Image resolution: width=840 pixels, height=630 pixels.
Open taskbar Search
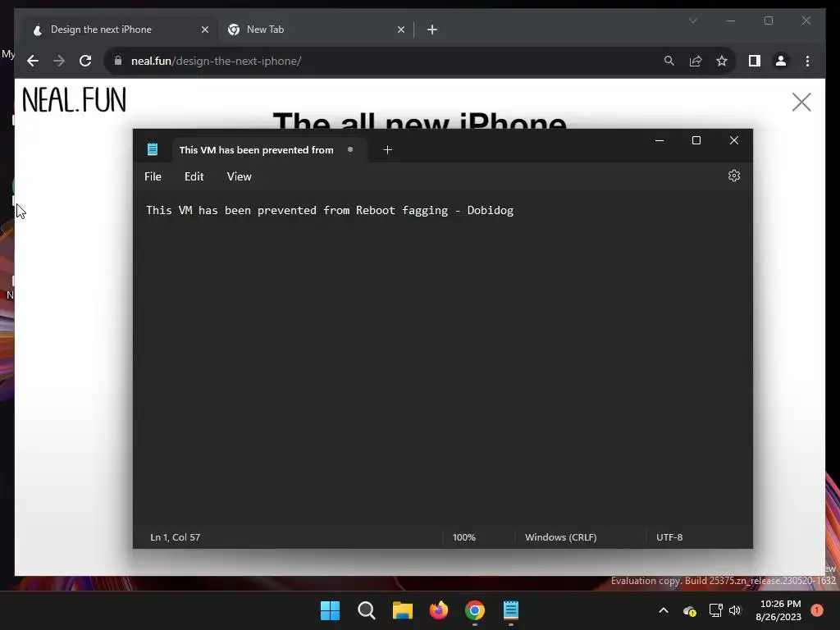point(367,610)
